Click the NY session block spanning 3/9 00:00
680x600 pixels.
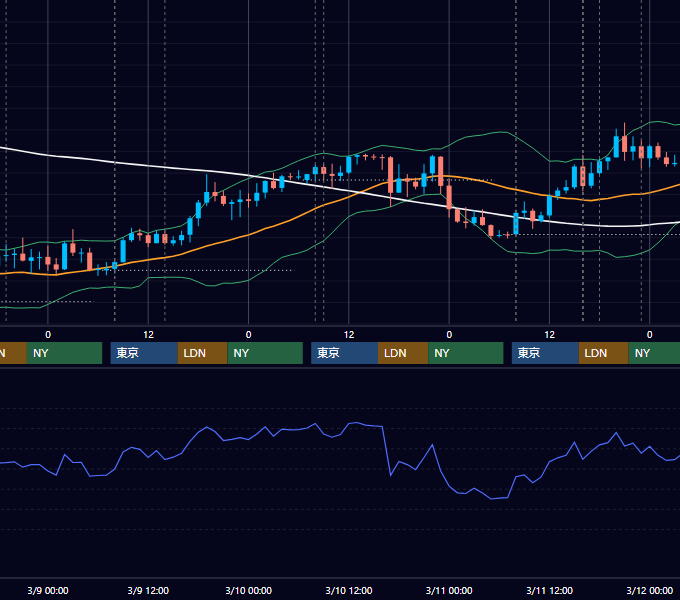pyautogui.click(x=64, y=353)
